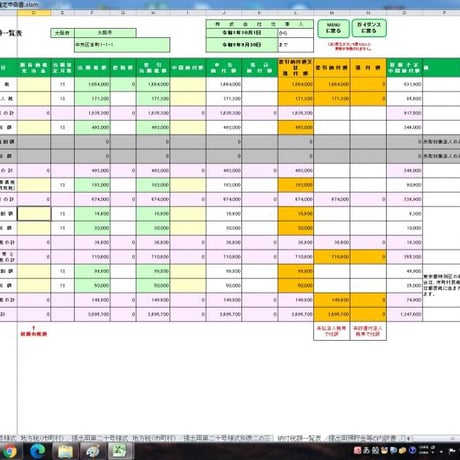Click the 355,200 cell in column O
460x460 pixels.
(x=404, y=257)
